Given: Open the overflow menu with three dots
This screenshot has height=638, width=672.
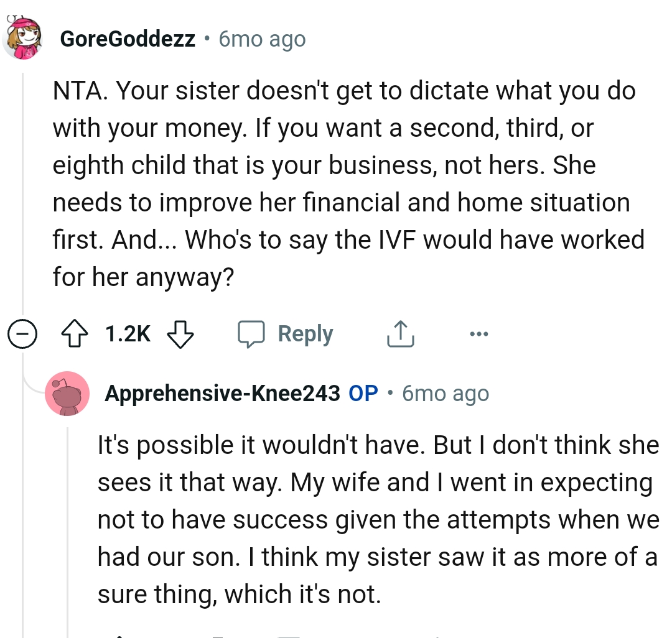Looking at the screenshot, I should tap(478, 334).
